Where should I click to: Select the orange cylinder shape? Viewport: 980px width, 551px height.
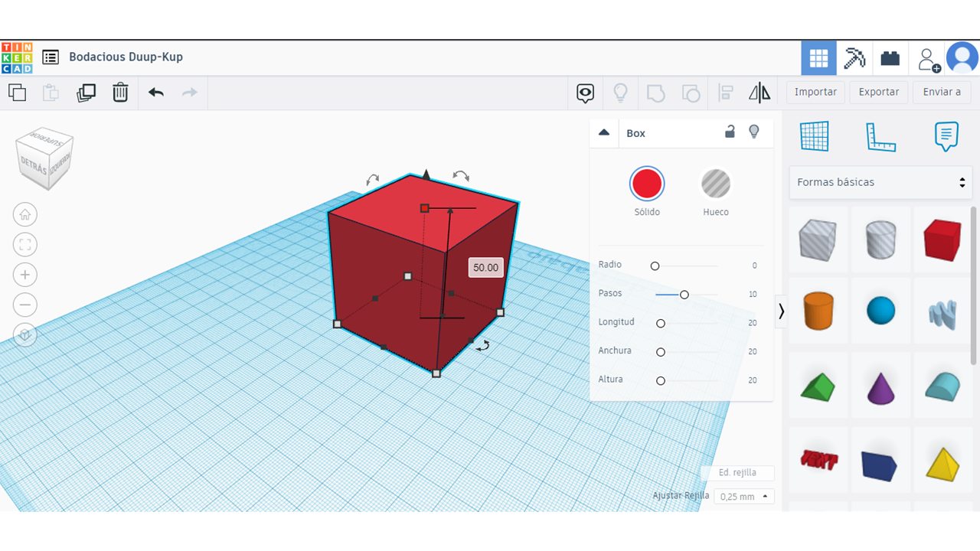click(x=818, y=311)
